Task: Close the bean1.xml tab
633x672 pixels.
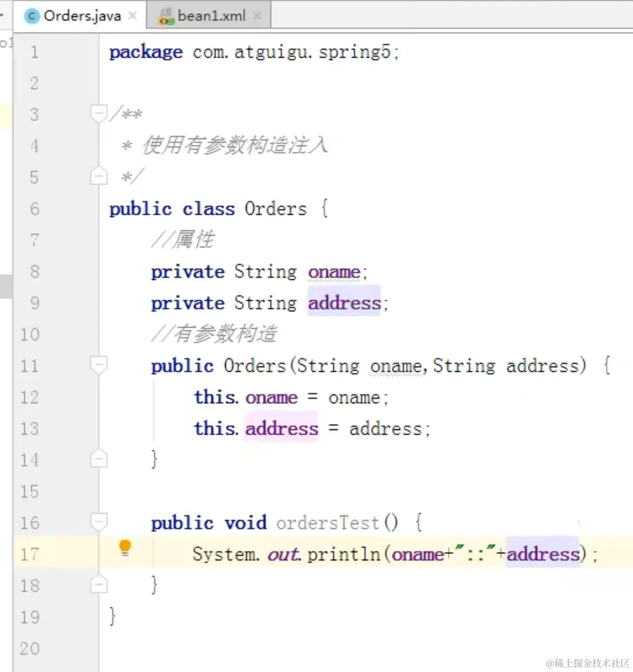Action: point(257,16)
